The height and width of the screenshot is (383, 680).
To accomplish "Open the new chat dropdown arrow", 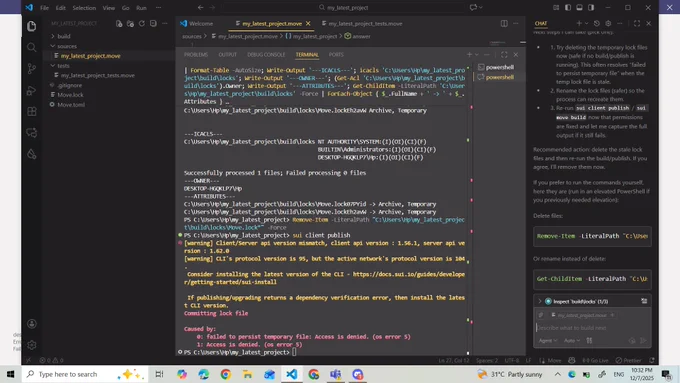I will tap(586, 23).
